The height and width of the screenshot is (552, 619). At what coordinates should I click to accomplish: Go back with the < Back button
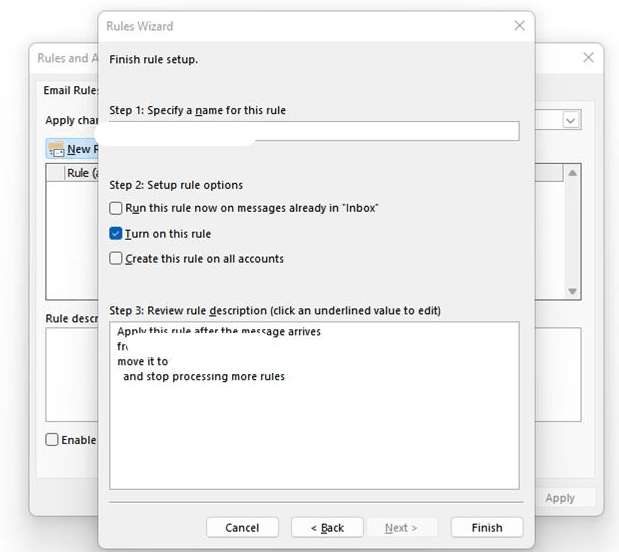327,528
